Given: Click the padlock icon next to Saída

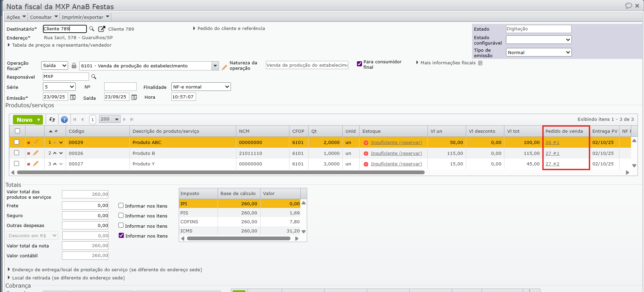Looking at the screenshot, I should click(x=74, y=65).
